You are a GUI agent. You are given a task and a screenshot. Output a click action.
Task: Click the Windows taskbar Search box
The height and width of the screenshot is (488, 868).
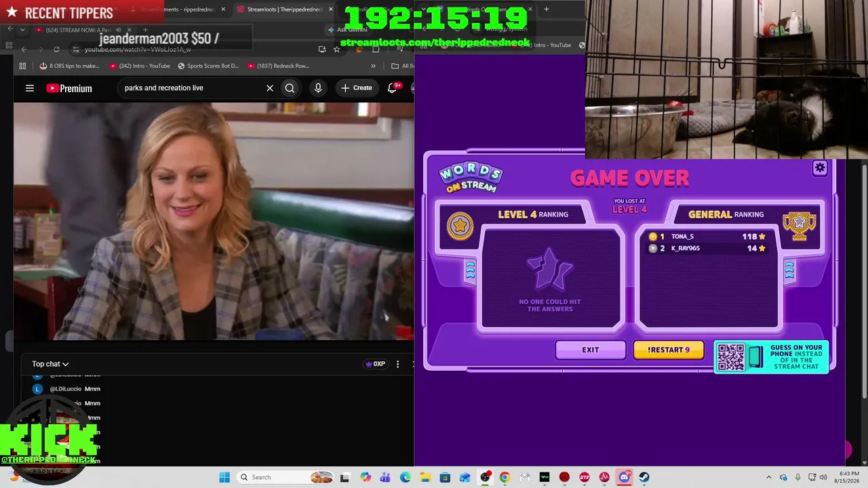click(x=286, y=477)
